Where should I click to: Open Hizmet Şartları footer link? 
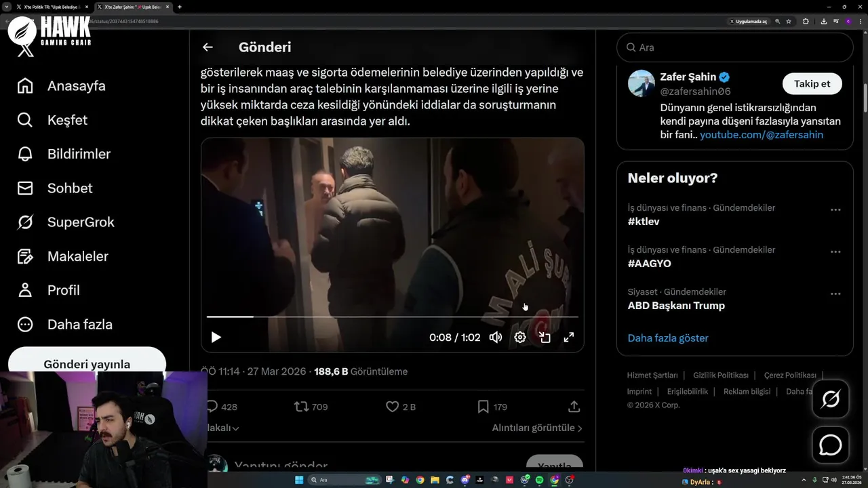click(652, 375)
